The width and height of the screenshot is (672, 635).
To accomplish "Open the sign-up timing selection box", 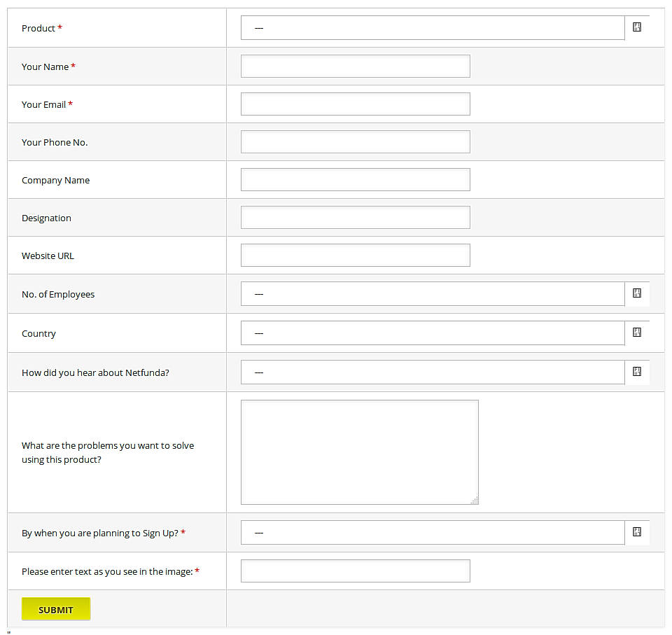I will click(432, 532).
